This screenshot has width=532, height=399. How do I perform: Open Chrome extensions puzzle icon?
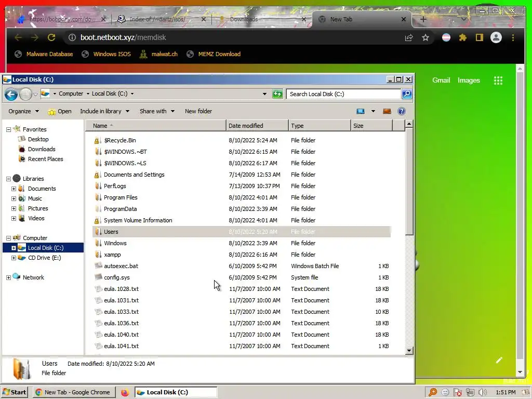(x=462, y=37)
